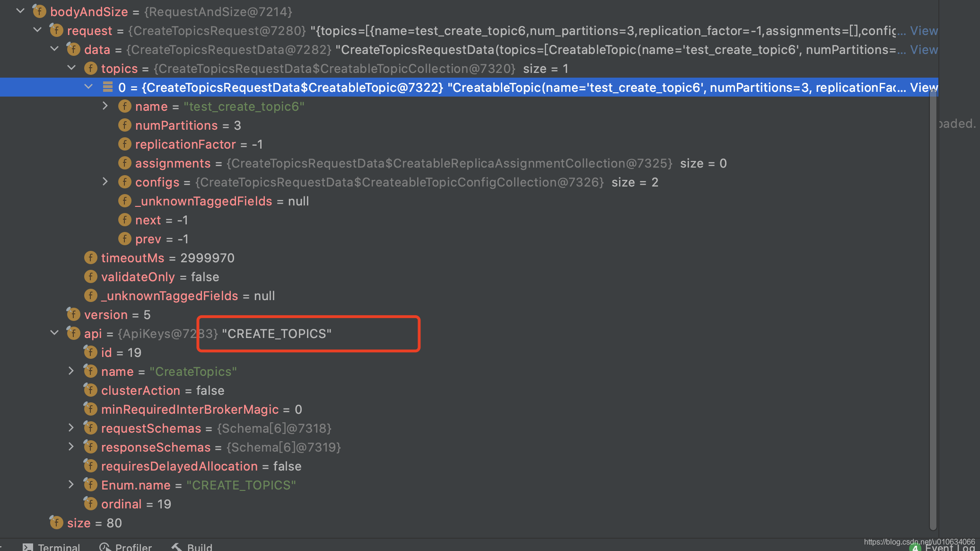Image resolution: width=980 pixels, height=551 pixels.
Task: Click the field icon next to request
Action: (56, 30)
